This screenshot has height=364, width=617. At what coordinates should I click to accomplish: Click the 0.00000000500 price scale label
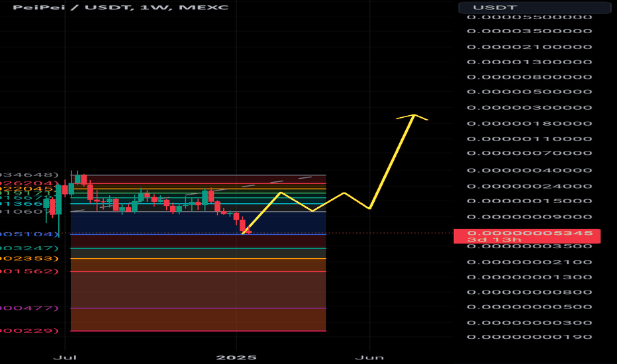pos(529,307)
